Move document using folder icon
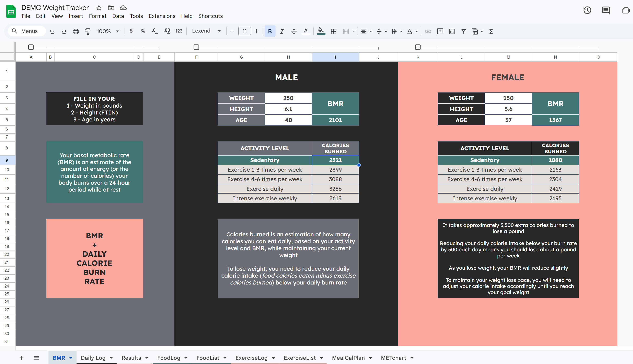This screenshot has height=364, width=633. pos(111,8)
